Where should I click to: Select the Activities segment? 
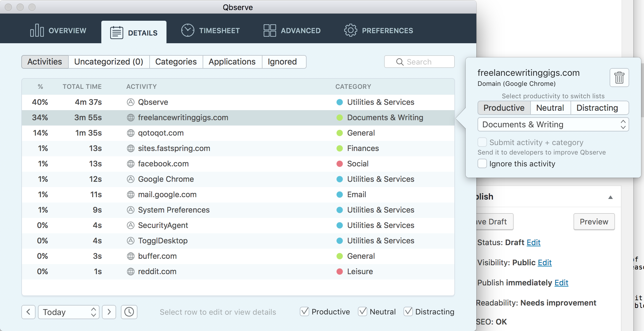point(45,62)
